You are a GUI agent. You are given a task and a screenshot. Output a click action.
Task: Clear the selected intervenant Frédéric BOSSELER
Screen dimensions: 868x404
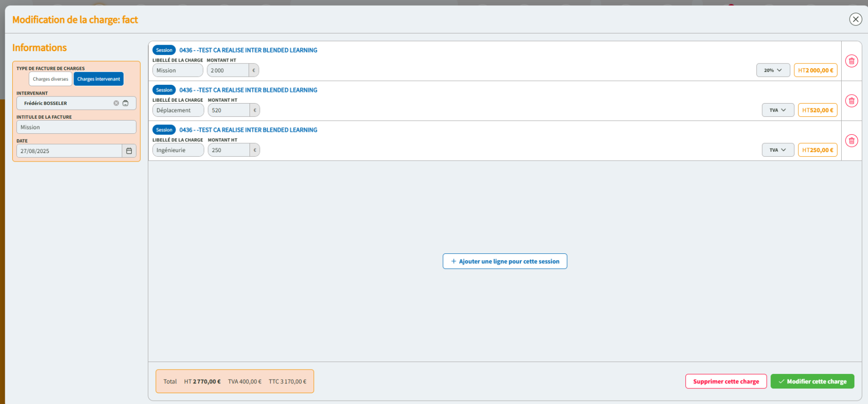116,103
